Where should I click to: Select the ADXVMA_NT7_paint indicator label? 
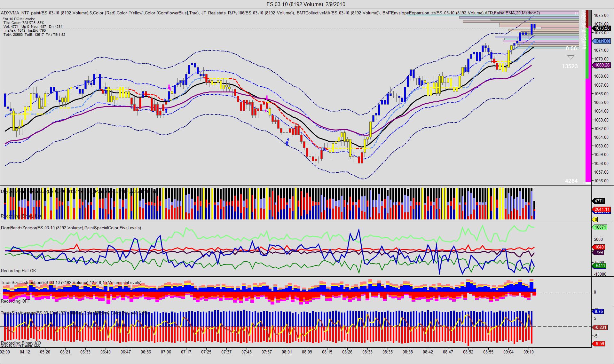point(99,13)
